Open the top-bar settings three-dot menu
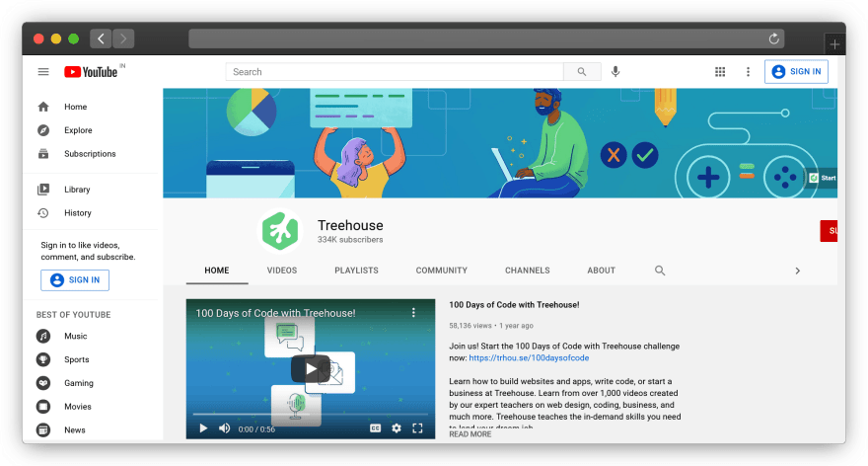The height and width of the screenshot is (466, 868). 748,72
